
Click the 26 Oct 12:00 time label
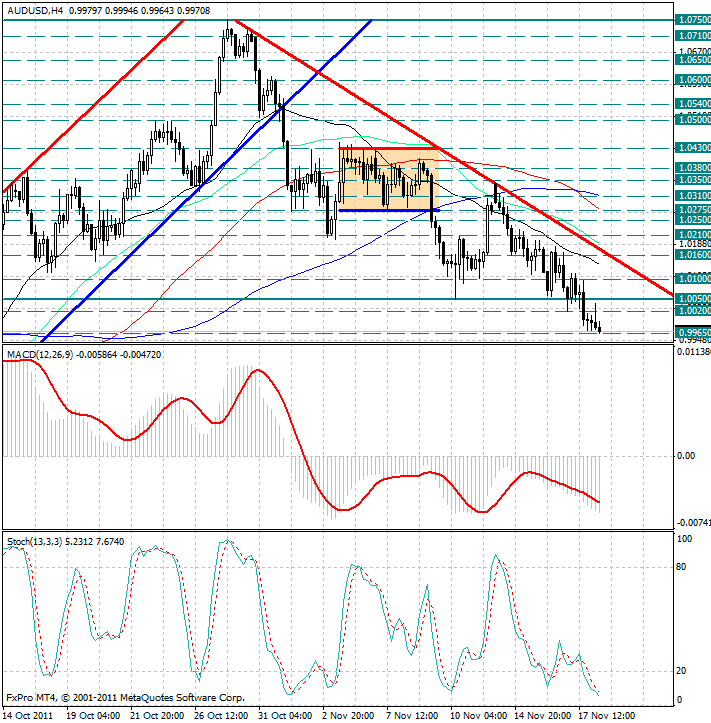coord(221,716)
